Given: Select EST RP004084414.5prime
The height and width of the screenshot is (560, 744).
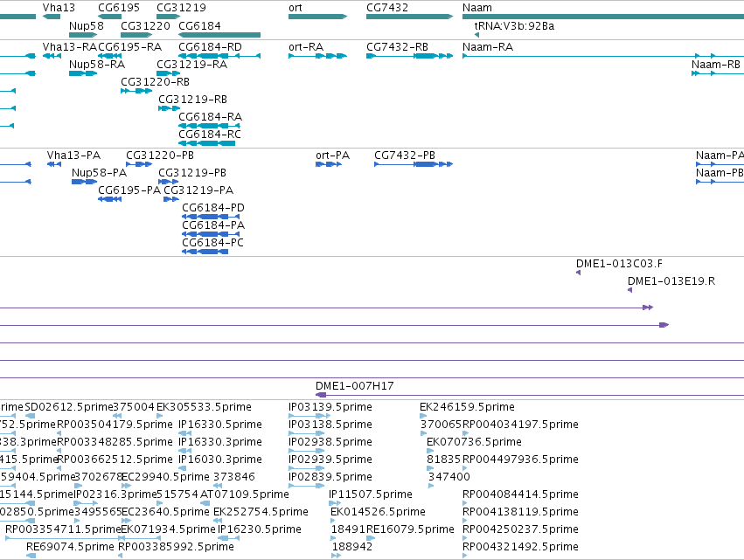Looking at the screenshot, I should 465,503.
